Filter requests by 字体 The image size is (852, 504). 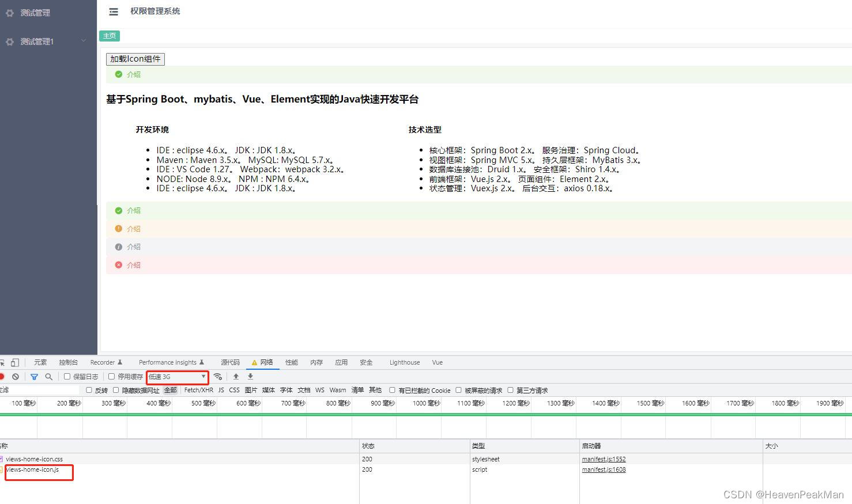click(x=286, y=390)
